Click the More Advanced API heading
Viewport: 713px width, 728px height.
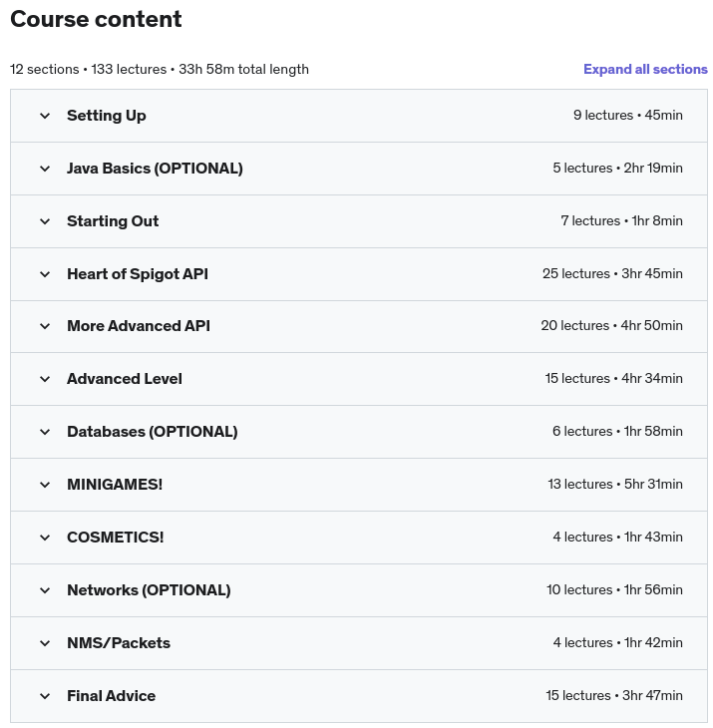coord(139,326)
